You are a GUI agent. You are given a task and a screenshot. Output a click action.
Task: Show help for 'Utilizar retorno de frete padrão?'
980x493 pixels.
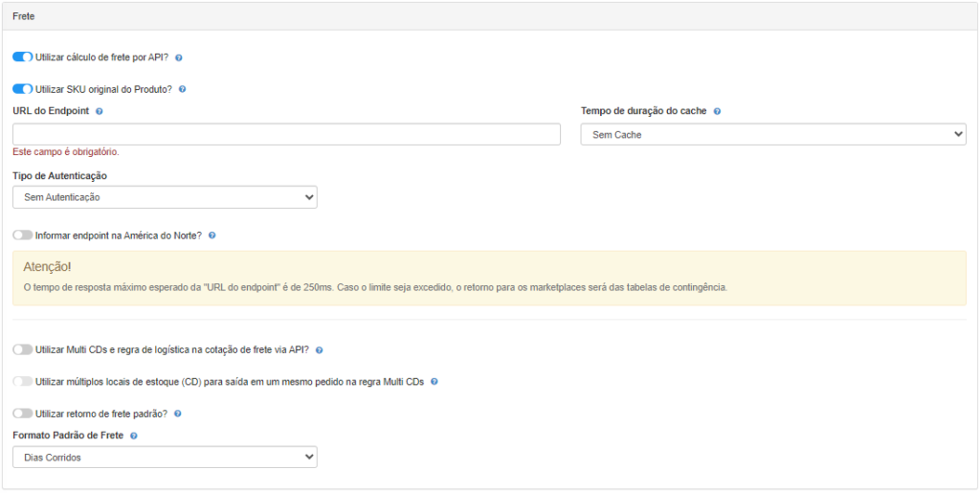177,414
